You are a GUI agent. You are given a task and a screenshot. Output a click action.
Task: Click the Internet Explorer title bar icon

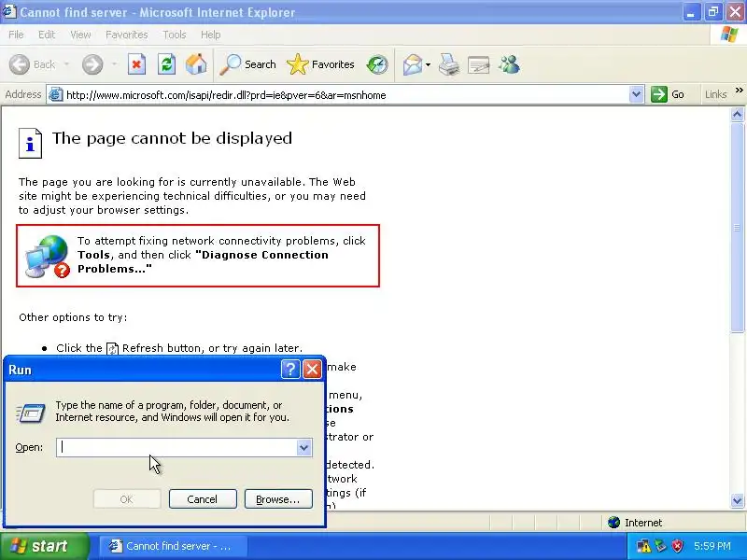point(9,11)
